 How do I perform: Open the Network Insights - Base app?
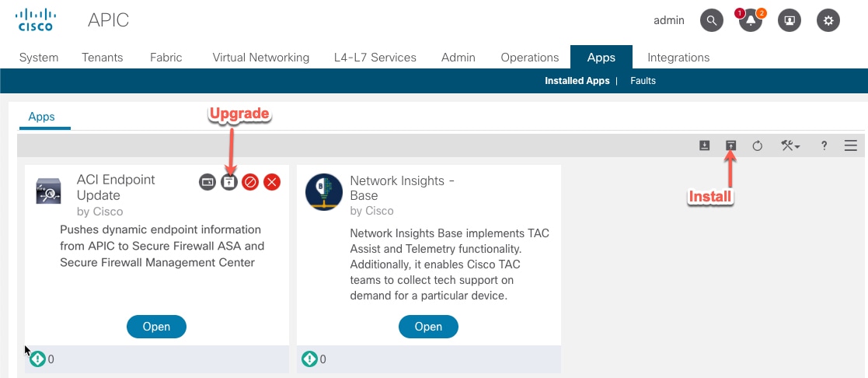pyautogui.click(x=428, y=327)
